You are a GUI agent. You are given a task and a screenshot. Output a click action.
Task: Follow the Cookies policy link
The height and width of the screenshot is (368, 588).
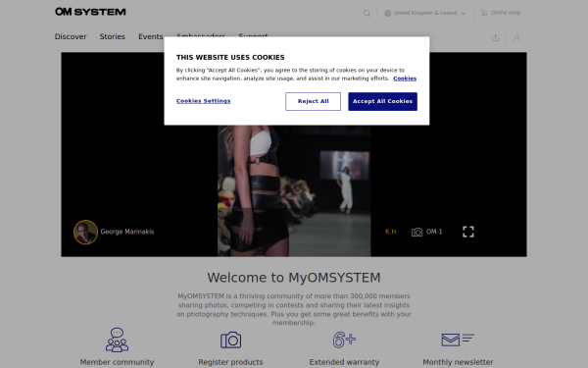405,79
